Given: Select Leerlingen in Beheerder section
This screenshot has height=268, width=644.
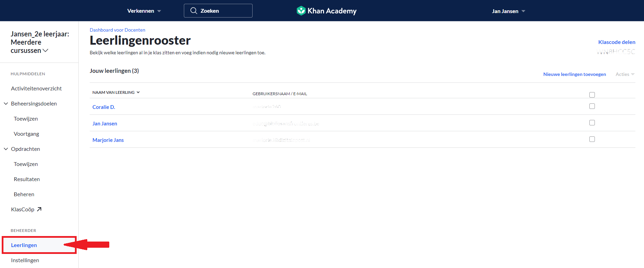Looking at the screenshot, I should click(24, 245).
